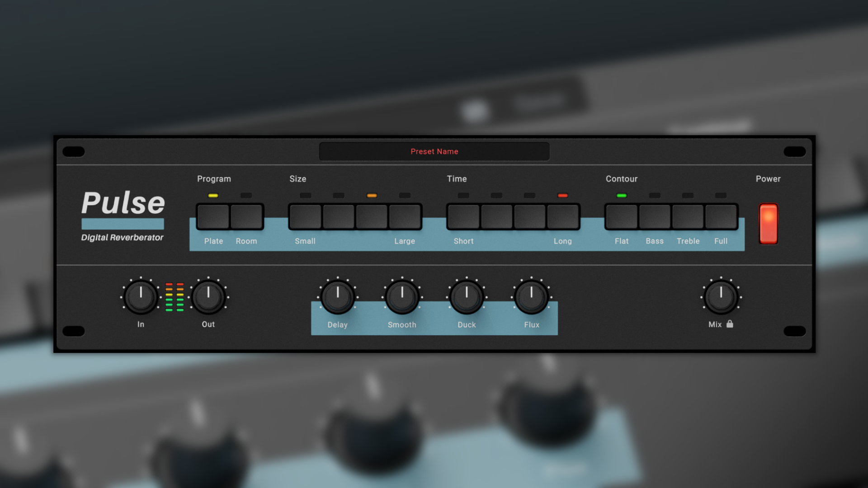Click the Smooth knob
Image resolution: width=868 pixels, height=488 pixels.
point(402,296)
